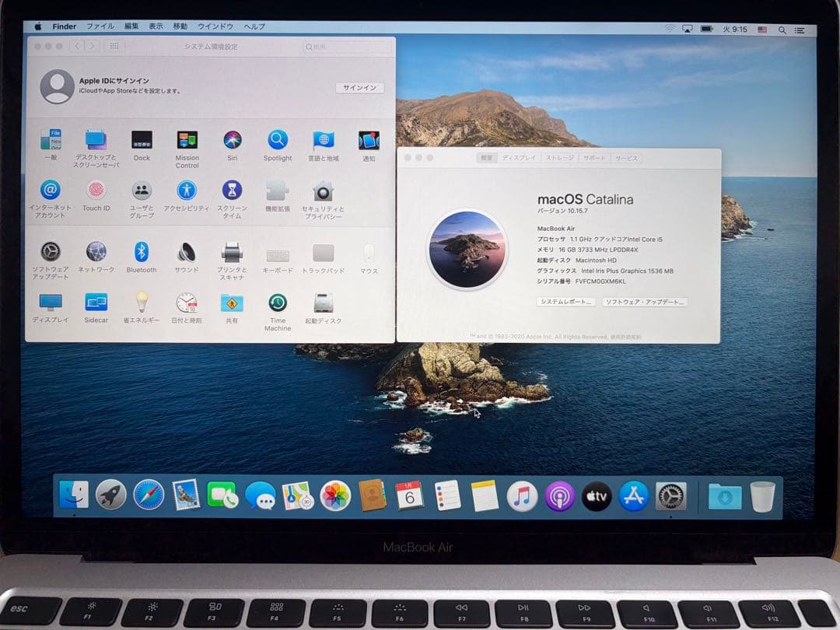Open the Bluetooth preference pane
Screen dimensions: 840x630
pos(141,250)
